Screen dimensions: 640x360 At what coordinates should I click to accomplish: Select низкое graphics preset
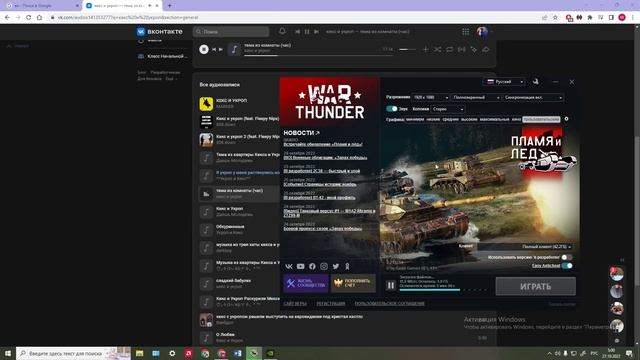[x=433, y=119]
